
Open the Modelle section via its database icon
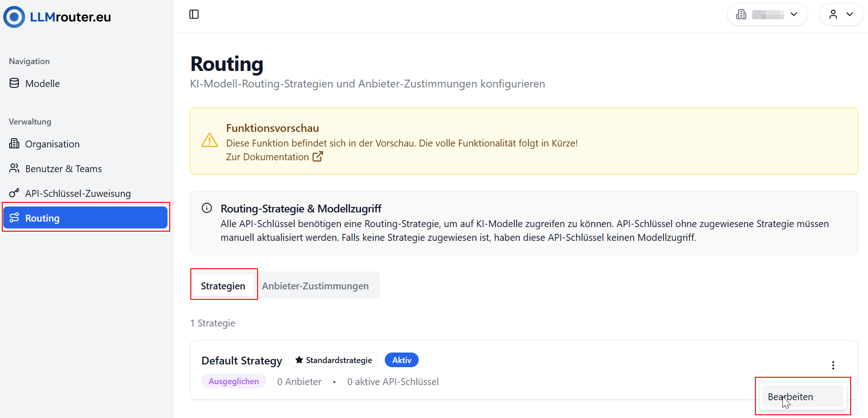[x=14, y=83]
